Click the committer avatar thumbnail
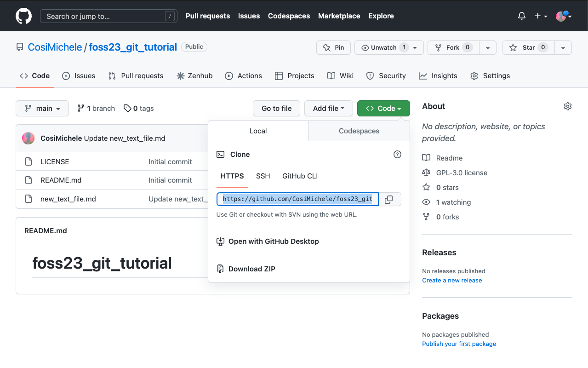The height and width of the screenshot is (368, 588). click(x=29, y=138)
